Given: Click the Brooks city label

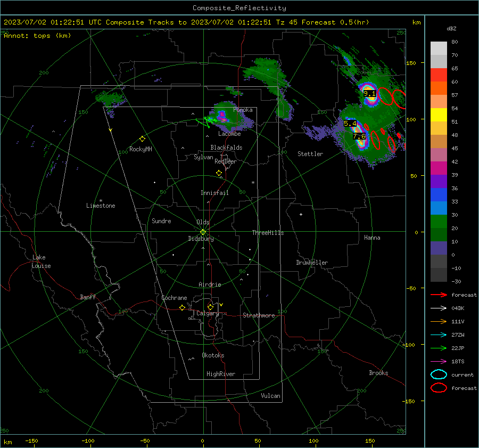Looking at the screenshot, I should click(x=378, y=373).
